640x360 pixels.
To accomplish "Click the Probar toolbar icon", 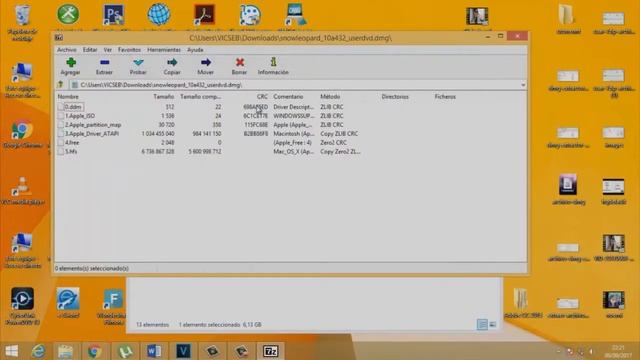I will click(x=138, y=62).
